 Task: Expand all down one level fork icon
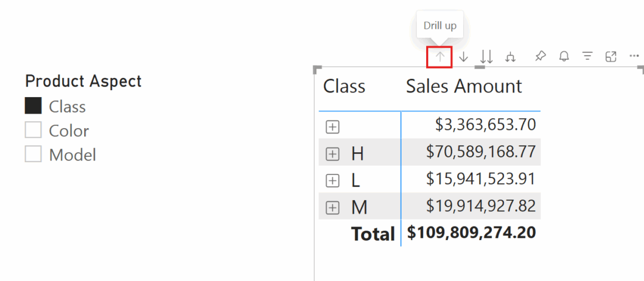[x=511, y=57]
